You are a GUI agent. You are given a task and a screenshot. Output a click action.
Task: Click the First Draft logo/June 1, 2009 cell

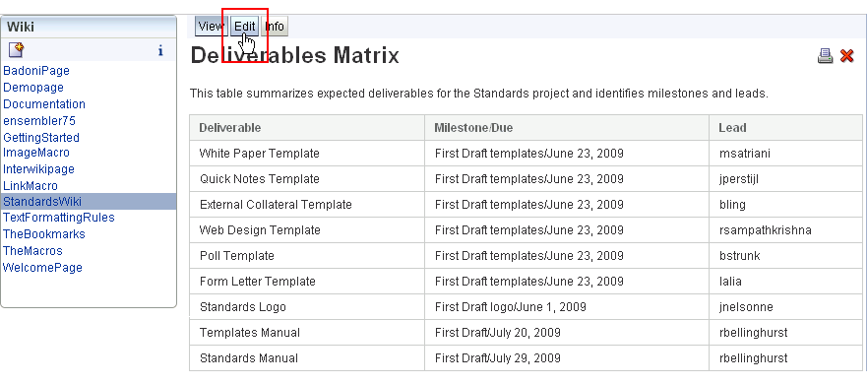(x=567, y=307)
